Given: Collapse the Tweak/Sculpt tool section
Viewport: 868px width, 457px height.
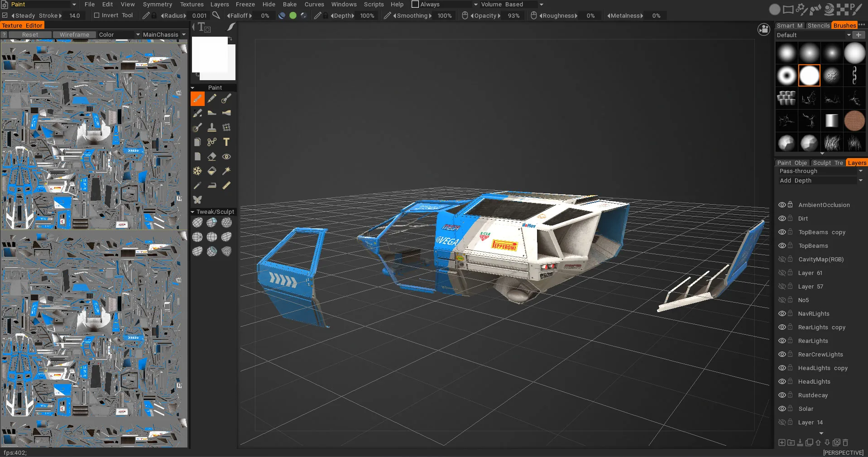Looking at the screenshot, I should click(x=192, y=212).
